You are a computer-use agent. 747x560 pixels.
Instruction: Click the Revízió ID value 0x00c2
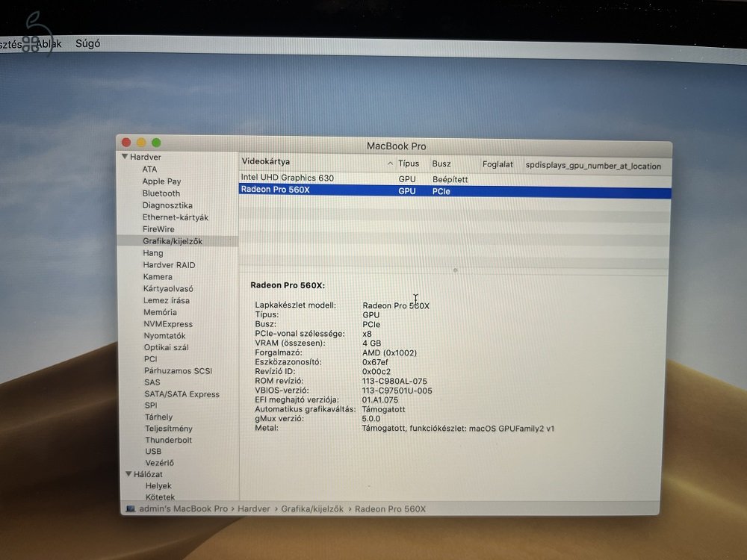pos(376,371)
